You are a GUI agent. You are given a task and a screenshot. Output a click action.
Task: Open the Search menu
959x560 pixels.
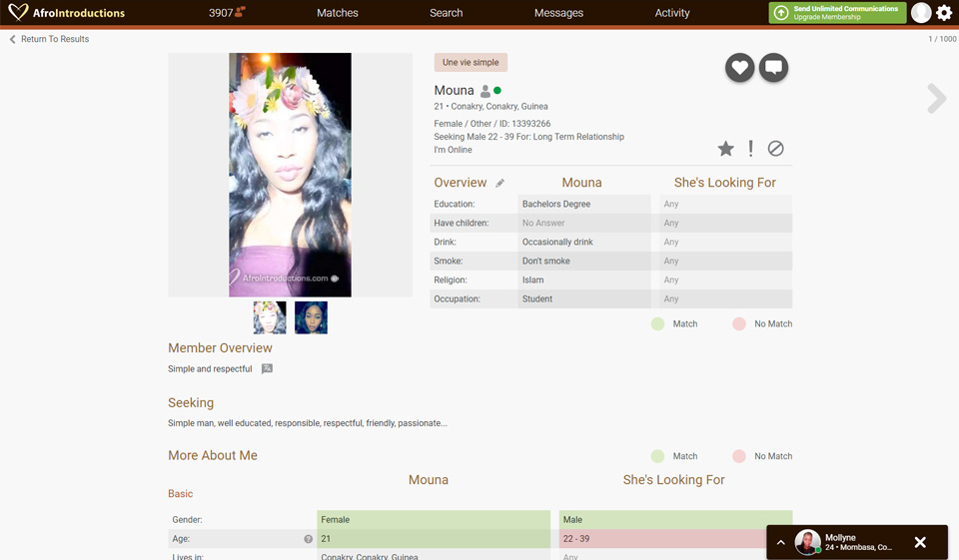pyautogui.click(x=446, y=13)
